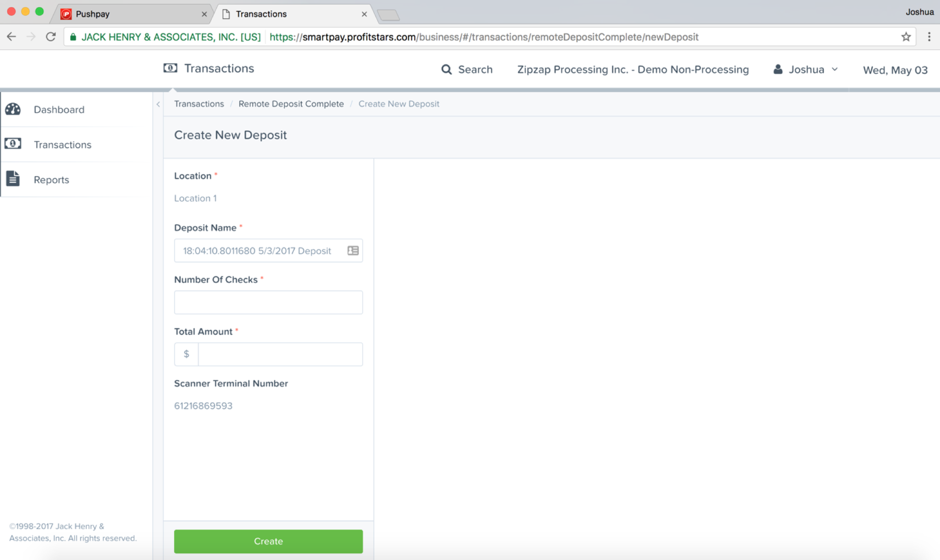This screenshot has width=940, height=560.
Task: Collapse the sidebar using the left chevron
Action: click(158, 104)
